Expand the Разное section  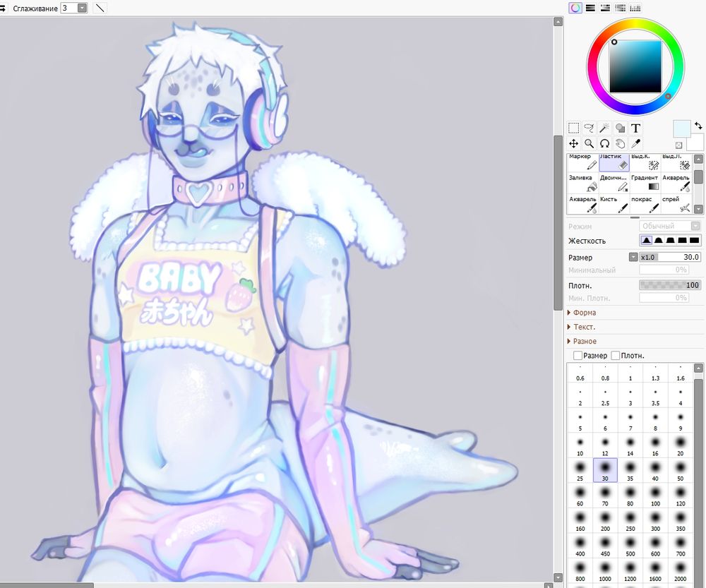582,341
